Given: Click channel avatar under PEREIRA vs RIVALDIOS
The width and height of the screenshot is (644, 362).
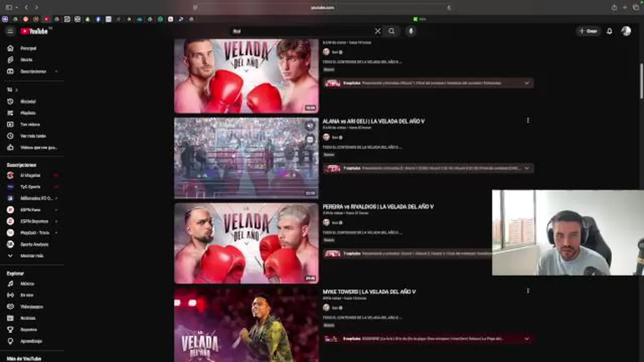Looking at the screenshot, I should tap(326, 222).
